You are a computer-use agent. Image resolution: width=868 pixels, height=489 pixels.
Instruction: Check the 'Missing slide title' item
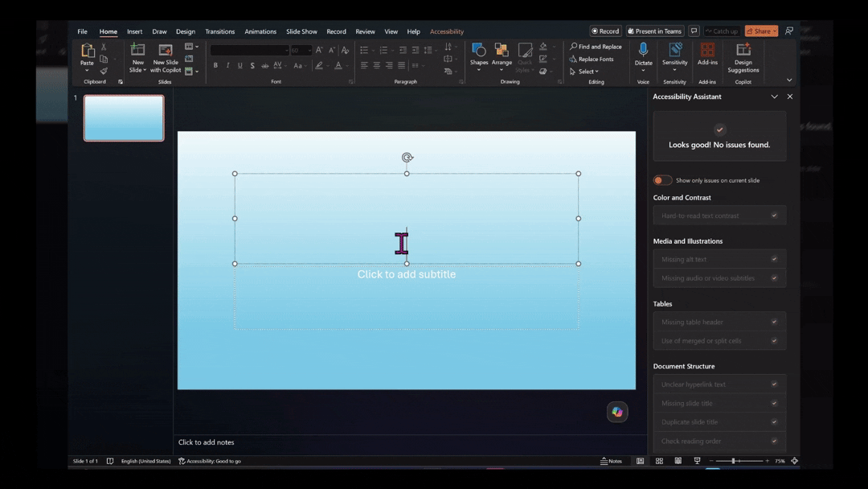pos(774,403)
